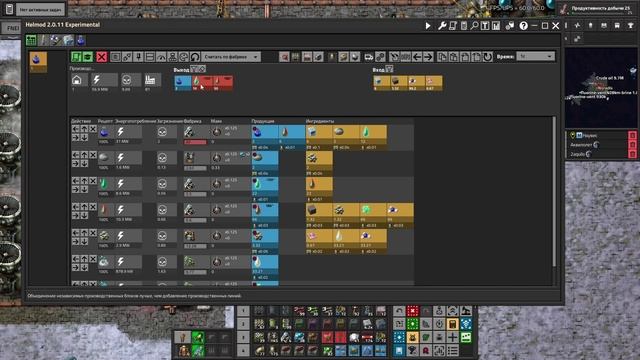Image resolution: width=640 pixels, height=360 pixels.
Task: Click the refresh circular arrow toolbar icon
Action: pyautogui.click(x=195, y=57)
